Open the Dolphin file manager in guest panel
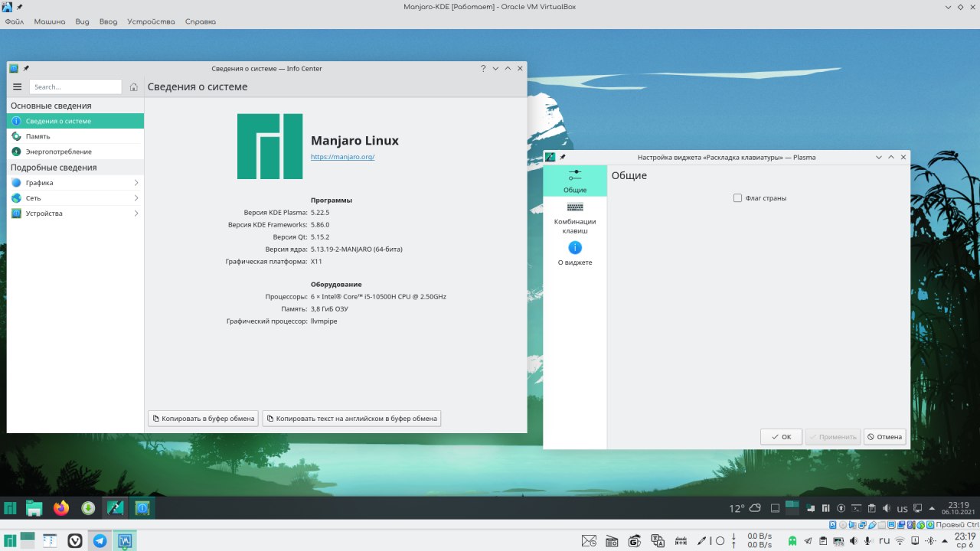980x551 pixels. 34,508
